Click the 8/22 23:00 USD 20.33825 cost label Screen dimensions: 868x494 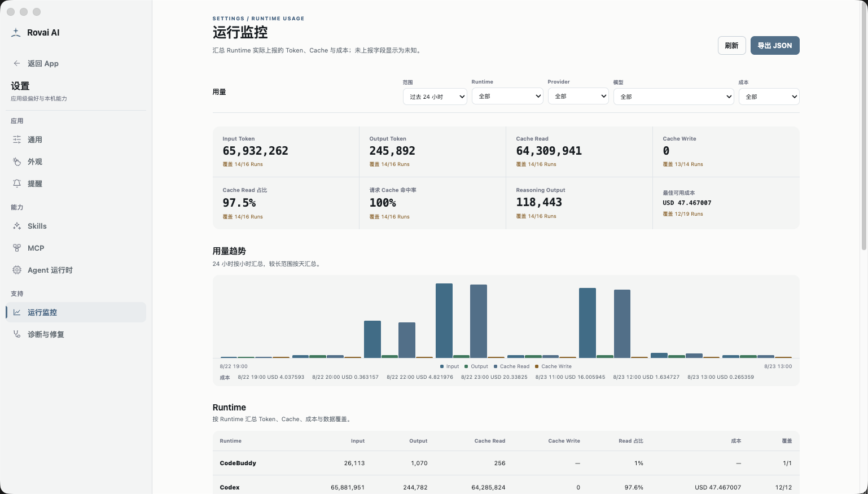(x=494, y=377)
